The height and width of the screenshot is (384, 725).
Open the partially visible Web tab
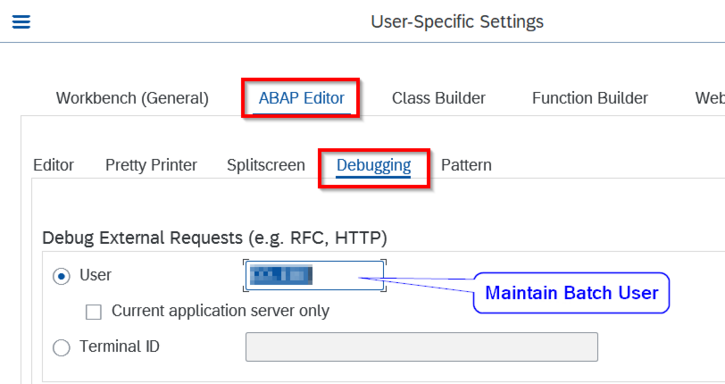pyautogui.click(x=710, y=98)
